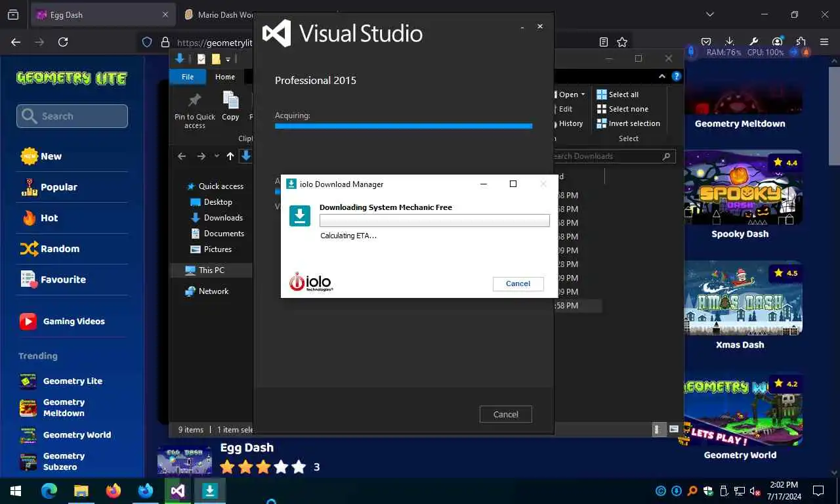This screenshot has height=504, width=840.
Task: Open the Random game link
Action: pyautogui.click(x=50, y=249)
